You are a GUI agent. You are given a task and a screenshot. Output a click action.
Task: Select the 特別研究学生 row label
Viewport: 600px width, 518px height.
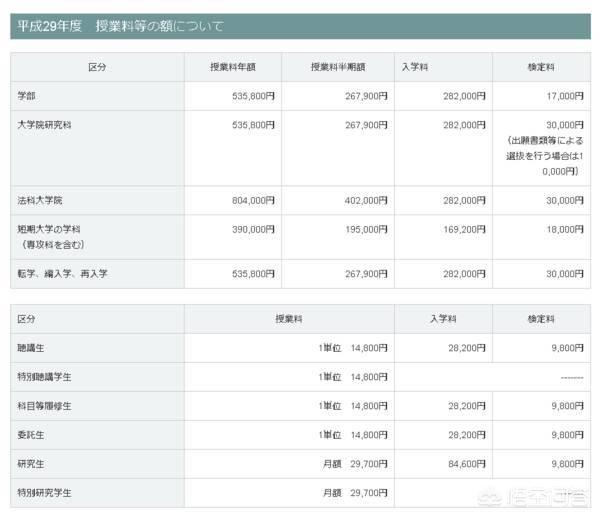point(46,493)
